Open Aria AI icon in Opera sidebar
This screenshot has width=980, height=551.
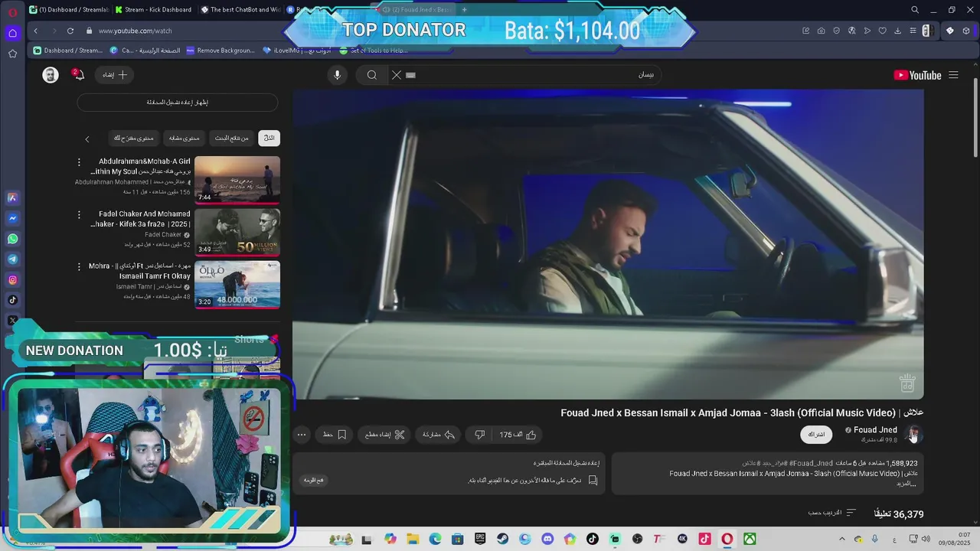click(12, 197)
